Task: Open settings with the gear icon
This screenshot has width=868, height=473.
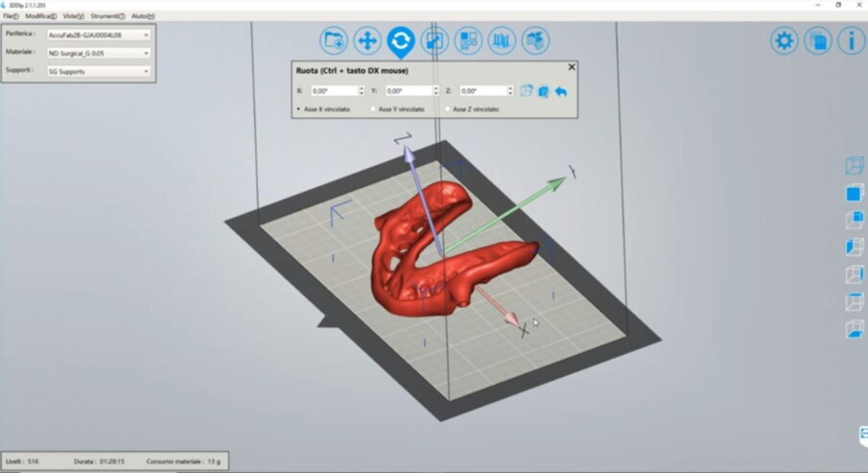Action: pyautogui.click(x=786, y=40)
